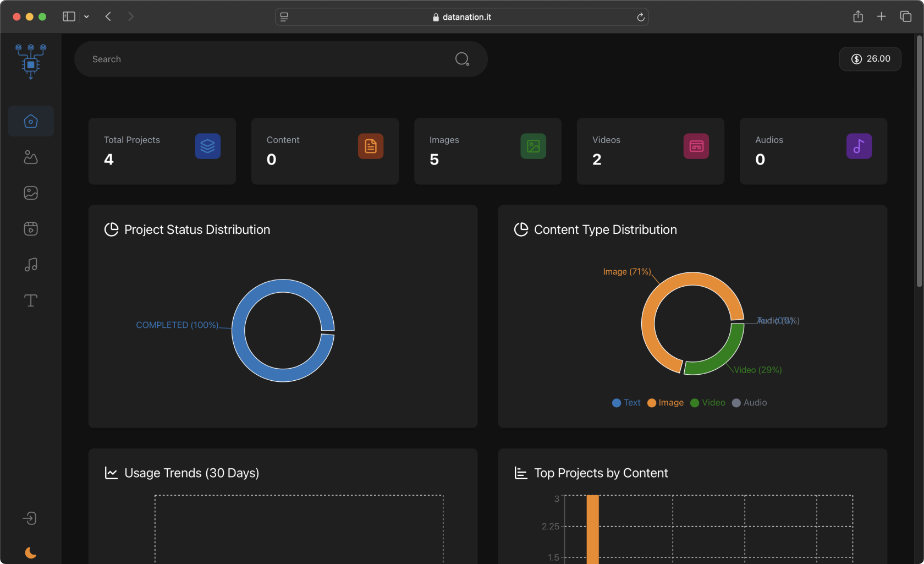Click the Content Type Distribution pie icon
This screenshot has width=924, height=564.
tap(521, 229)
